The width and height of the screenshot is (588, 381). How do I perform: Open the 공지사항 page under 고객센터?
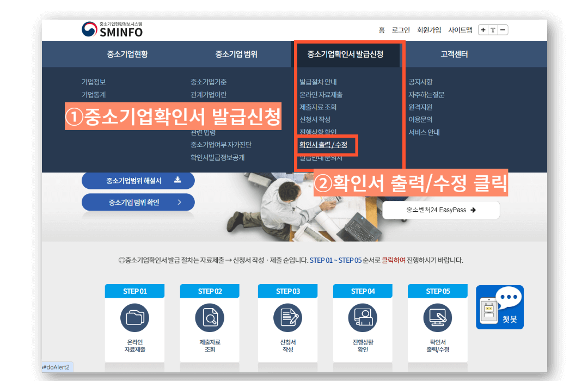[x=420, y=81]
